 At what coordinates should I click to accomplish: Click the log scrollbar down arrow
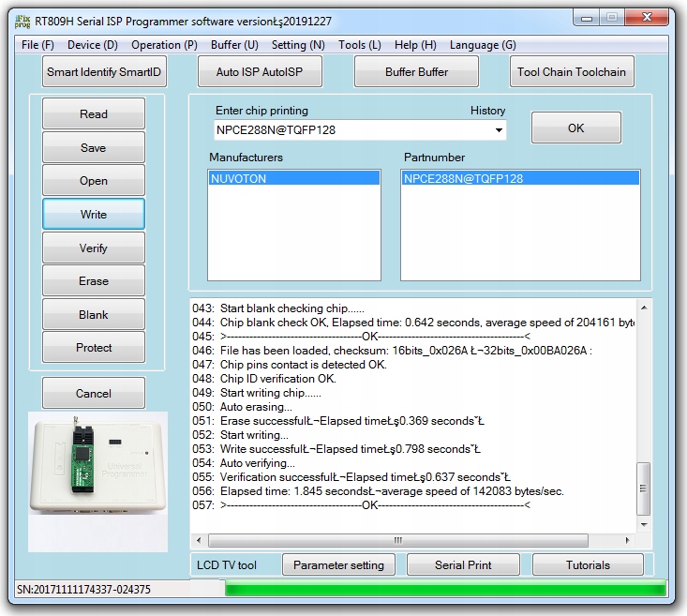644,525
